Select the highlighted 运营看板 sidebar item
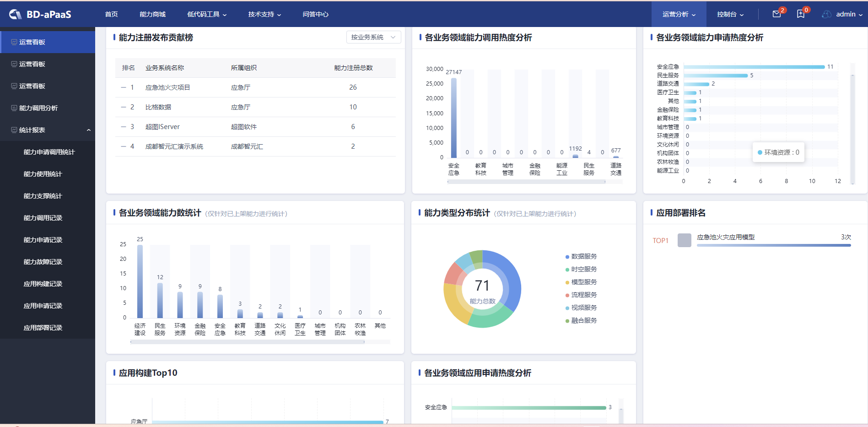The height and width of the screenshot is (427, 868). (48, 42)
